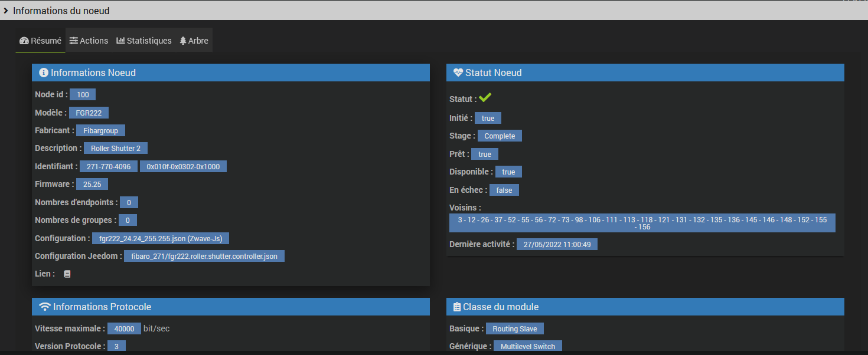Click the Configuration Jeedom file path label

(204, 257)
